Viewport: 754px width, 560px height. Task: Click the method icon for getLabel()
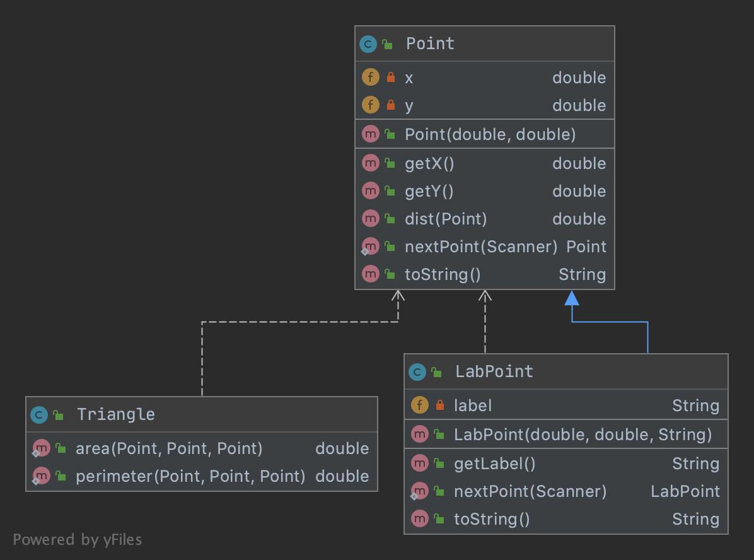pos(419,464)
